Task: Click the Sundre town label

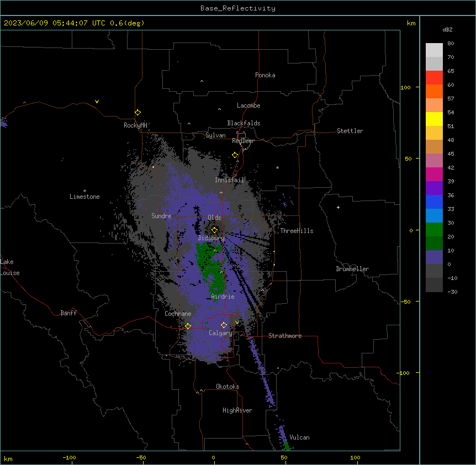Action: [x=161, y=216]
